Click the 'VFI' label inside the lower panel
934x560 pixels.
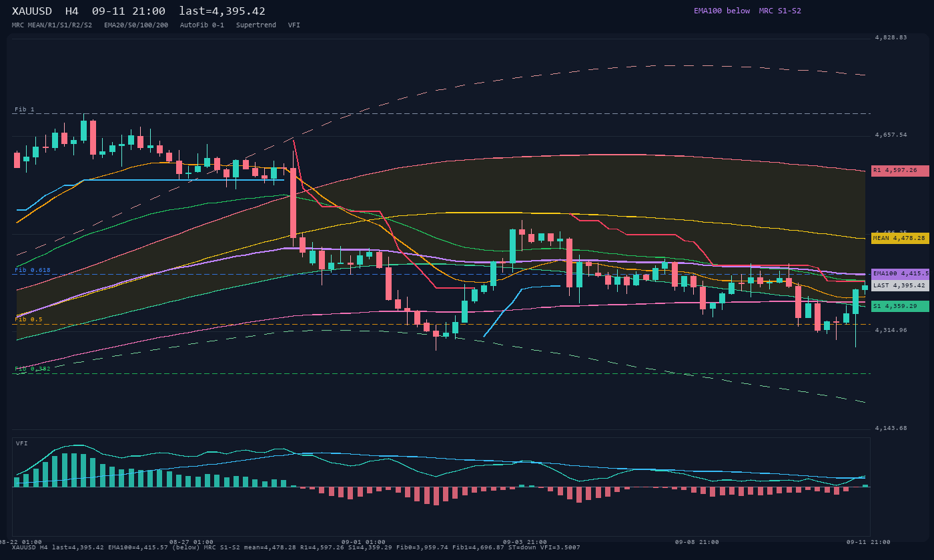[22, 443]
